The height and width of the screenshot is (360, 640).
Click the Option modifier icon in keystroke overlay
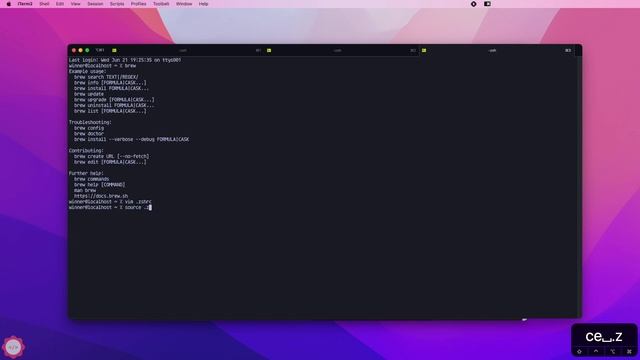(613, 351)
